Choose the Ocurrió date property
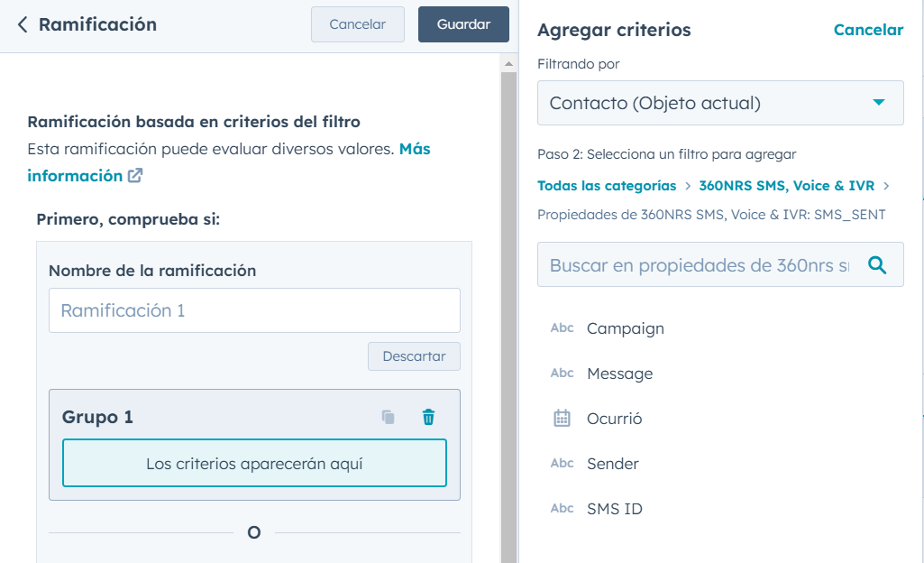This screenshot has width=924, height=563. point(614,419)
